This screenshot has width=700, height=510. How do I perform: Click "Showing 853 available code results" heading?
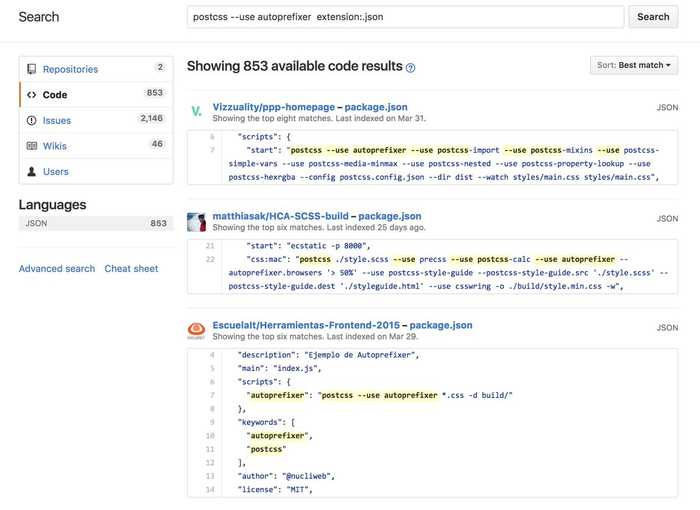295,66
